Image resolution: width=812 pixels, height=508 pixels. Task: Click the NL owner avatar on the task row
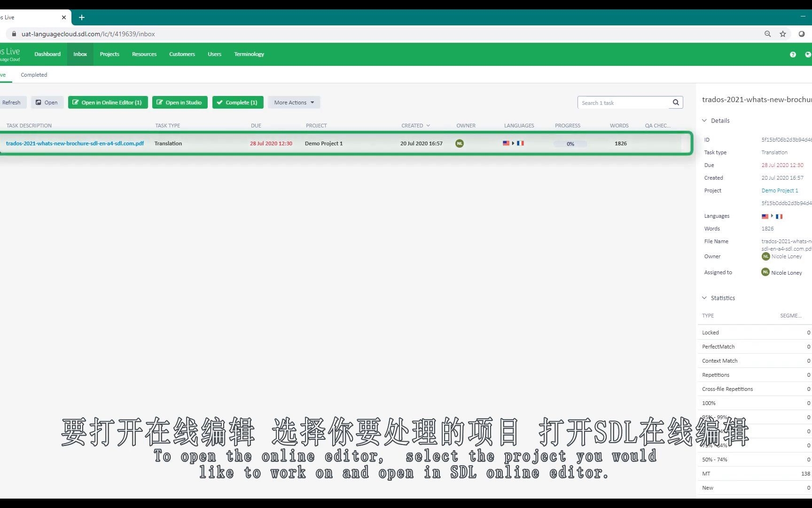[x=459, y=143]
